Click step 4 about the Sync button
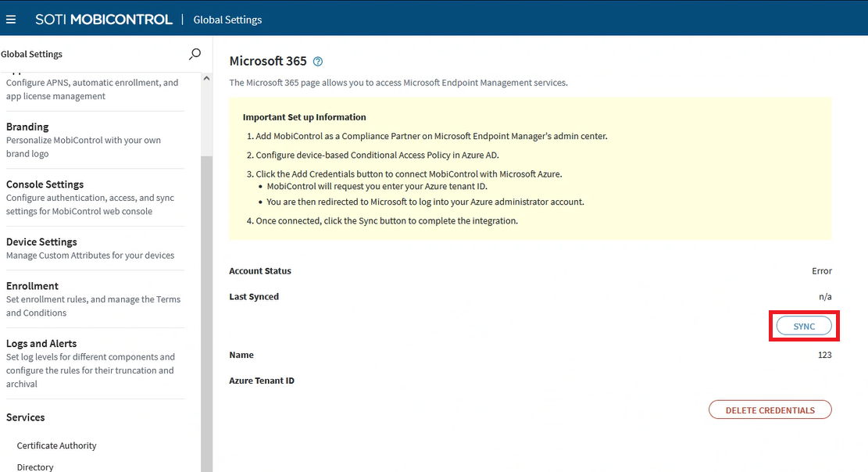This screenshot has width=868, height=472. [x=382, y=220]
